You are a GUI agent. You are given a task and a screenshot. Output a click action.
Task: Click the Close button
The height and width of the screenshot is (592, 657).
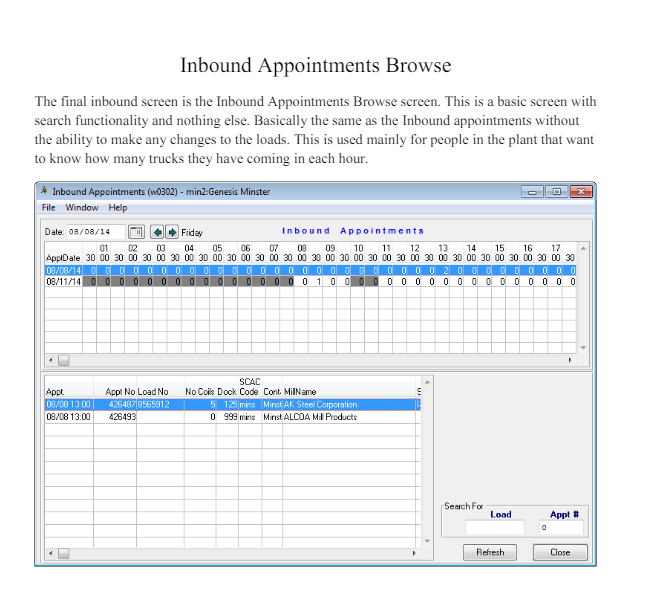click(x=560, y=552)
